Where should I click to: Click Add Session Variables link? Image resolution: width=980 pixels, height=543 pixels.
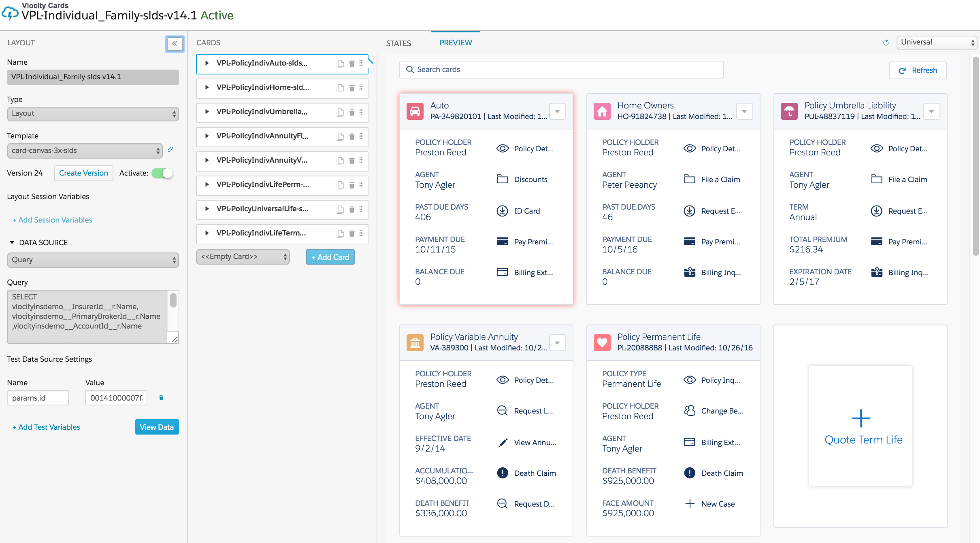point(52,220)
